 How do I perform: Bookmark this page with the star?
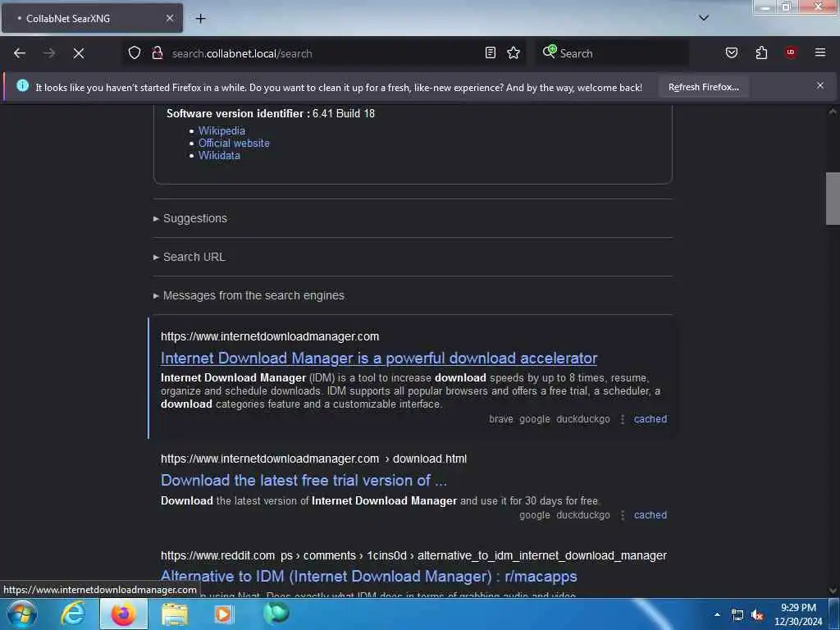[514, 52]
